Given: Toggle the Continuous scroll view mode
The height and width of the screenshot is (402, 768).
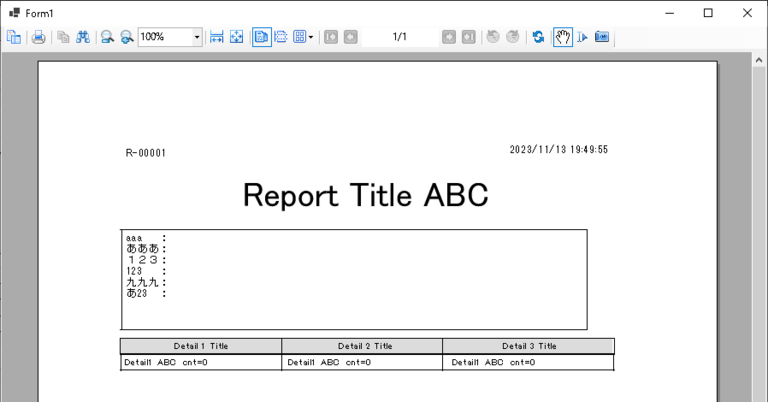Looking at the screenshot, I should [x=281, y=37].
